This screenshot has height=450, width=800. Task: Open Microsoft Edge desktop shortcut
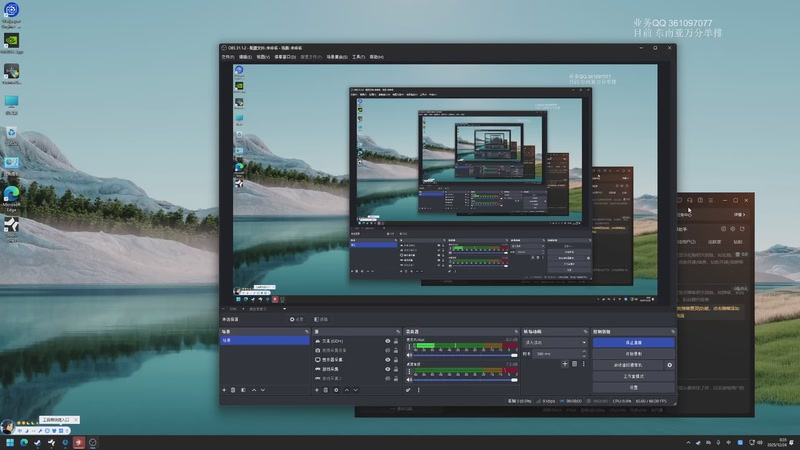11,199
